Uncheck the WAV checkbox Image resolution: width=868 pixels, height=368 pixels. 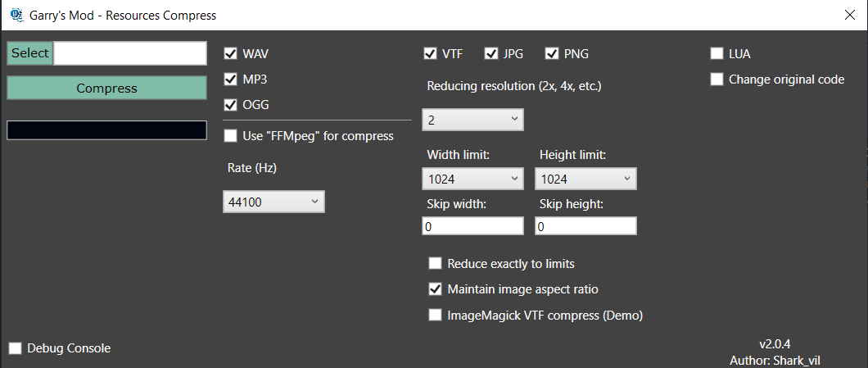click(x=230, y=54)
